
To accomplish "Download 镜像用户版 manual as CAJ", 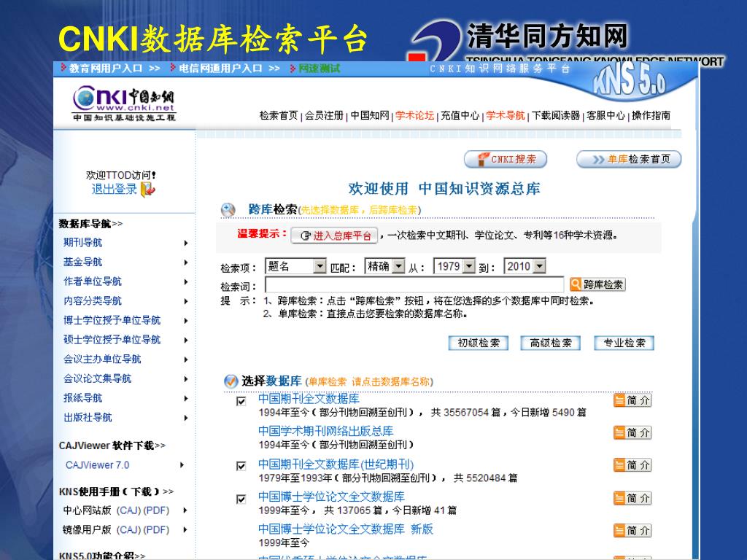I will (x=128, y=530).
